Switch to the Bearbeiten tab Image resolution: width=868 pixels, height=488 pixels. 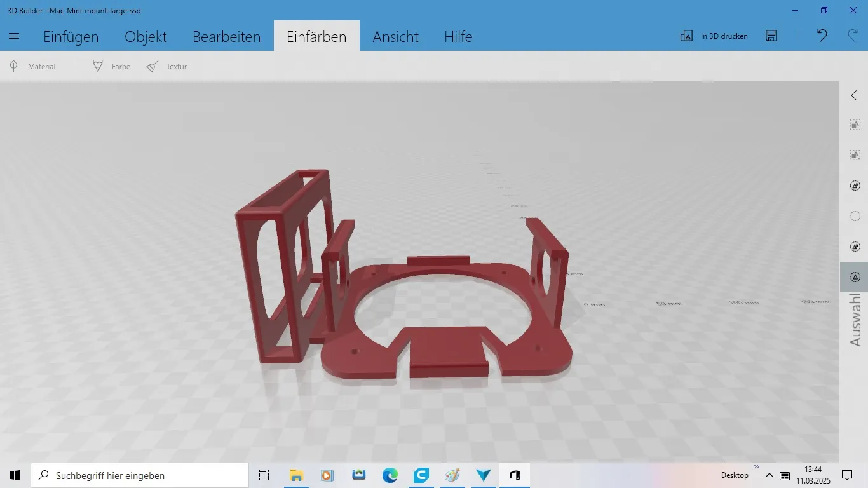(x=226, y=36)
